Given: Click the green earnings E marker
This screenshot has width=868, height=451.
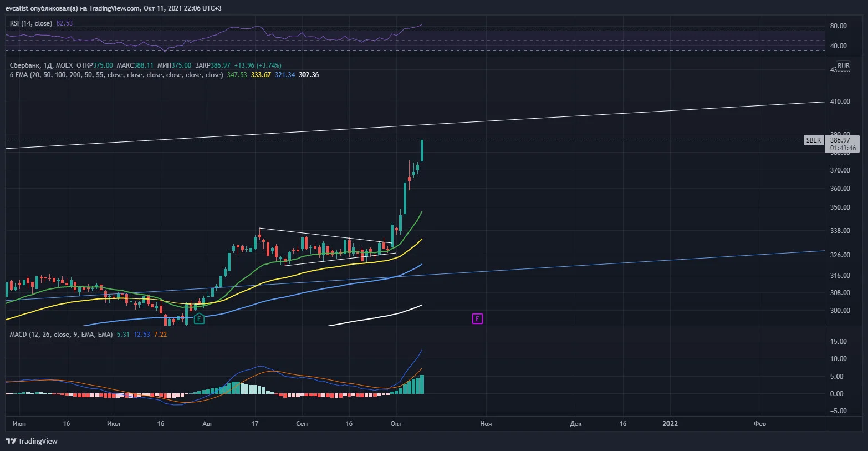Looking at the screenshot, I should (x=200, y=318).
